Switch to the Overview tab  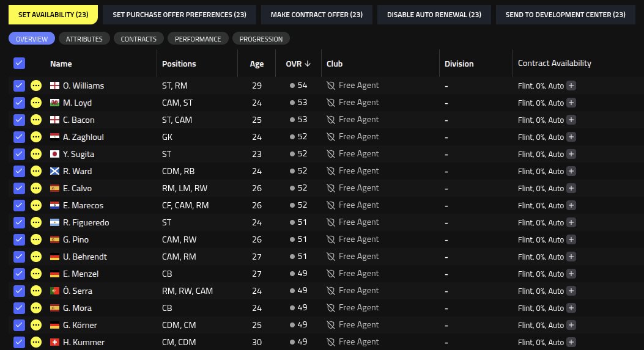click(32, 38)
